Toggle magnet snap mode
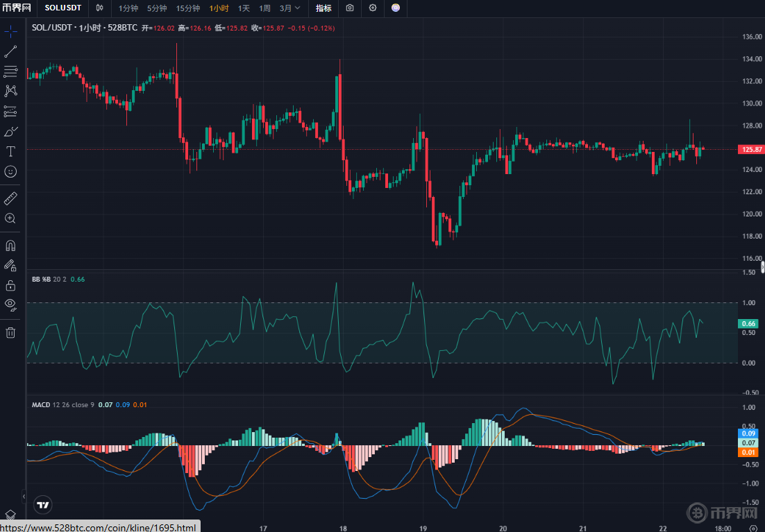The image size is (765, 532). pyautogui.click(x=10, y=246)
